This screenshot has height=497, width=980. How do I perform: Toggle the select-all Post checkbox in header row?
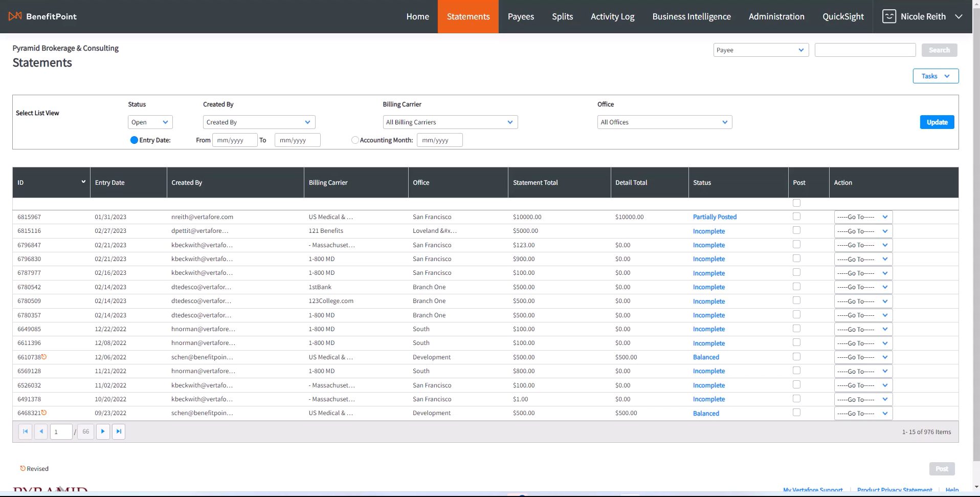[796, 203]
